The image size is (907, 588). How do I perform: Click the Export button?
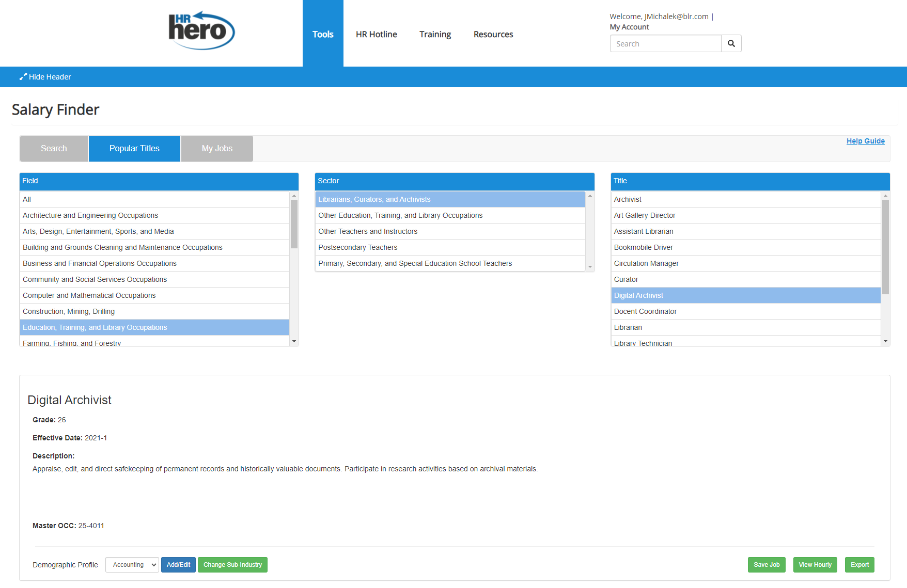[x=859, y=564]
